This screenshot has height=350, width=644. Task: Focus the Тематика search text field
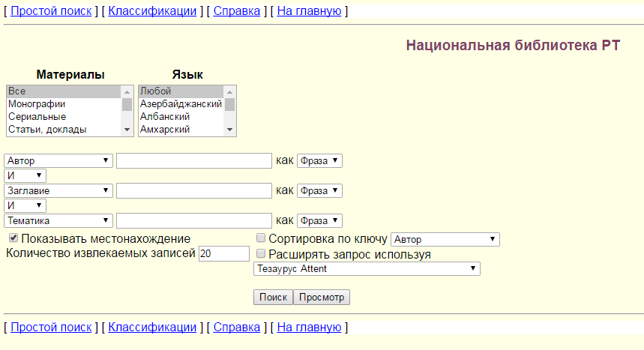194,220
